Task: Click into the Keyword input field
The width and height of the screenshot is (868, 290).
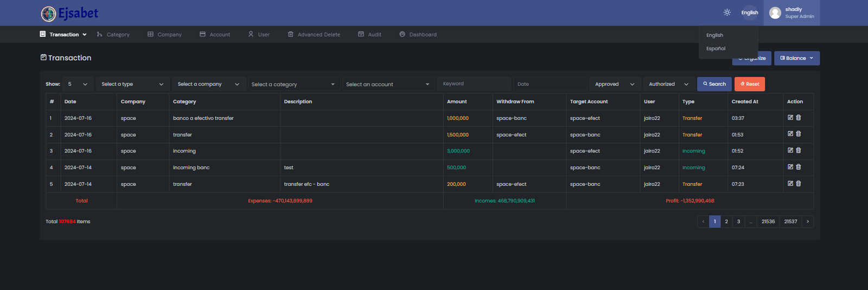Action: click(474, 84)
